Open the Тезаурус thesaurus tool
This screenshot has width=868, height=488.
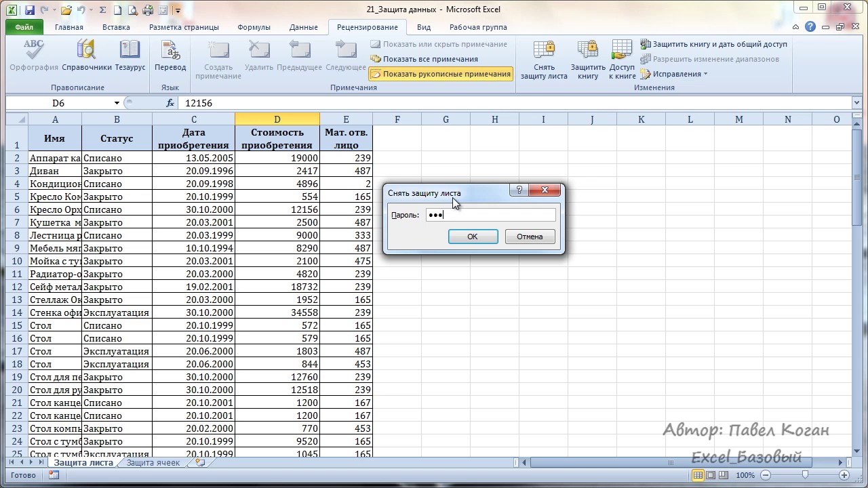click(130, 56)
